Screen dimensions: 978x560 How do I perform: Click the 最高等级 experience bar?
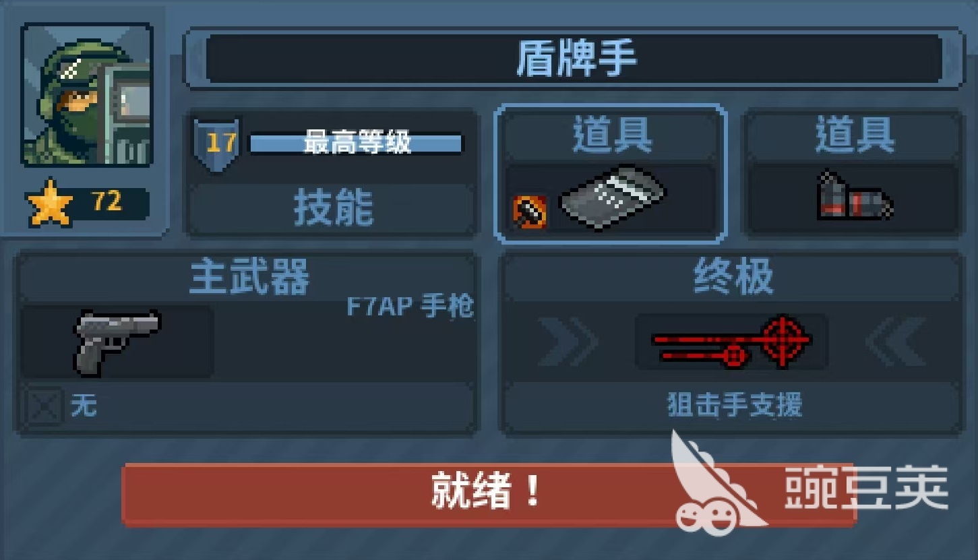tap(357, 144)
